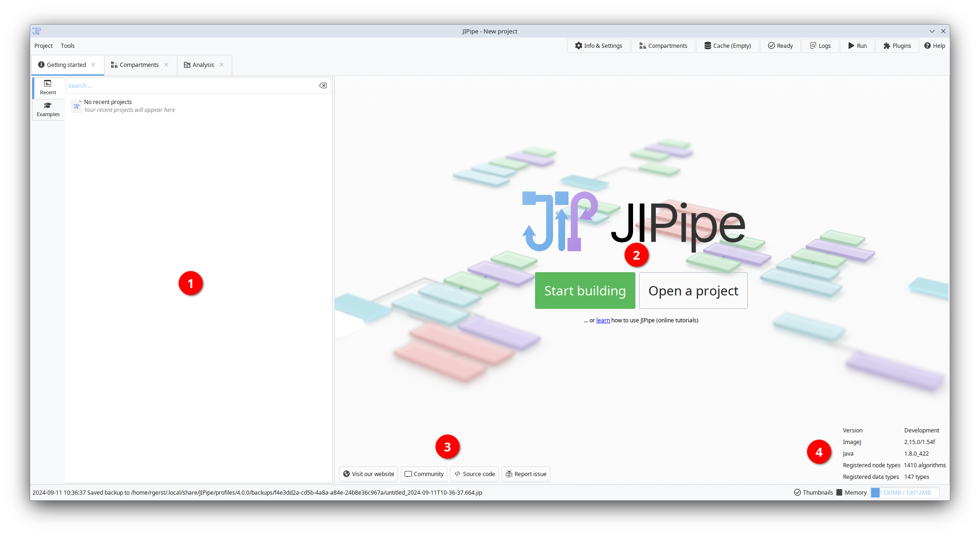The width and height of the screenshot is (980, 536).
Task: Click the memory usage progress bar
Action: click(905, 492)
